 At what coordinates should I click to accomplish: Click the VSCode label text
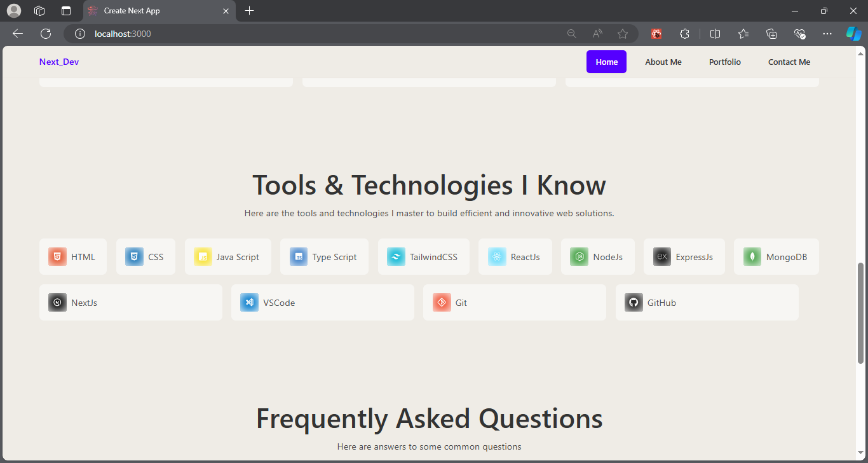click(279, 303)
